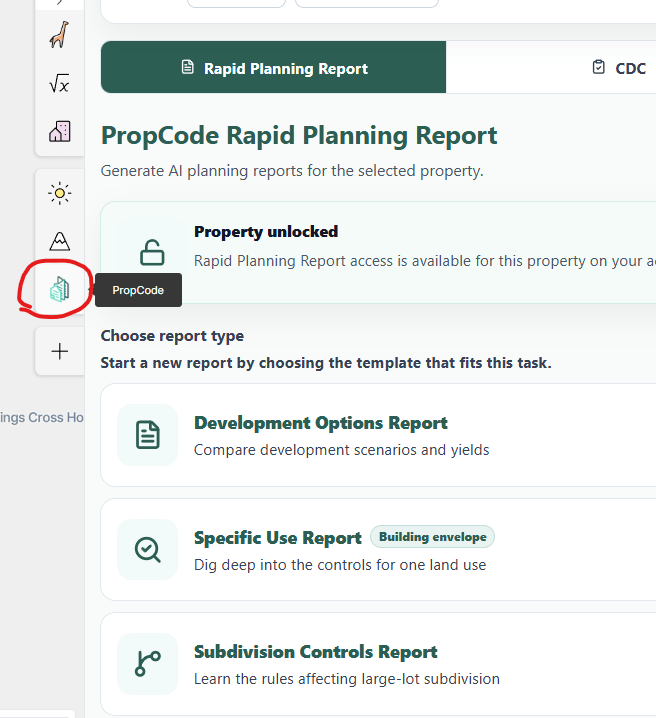
Task: Click 'Compare development scenarios and yields' text
Action: [x=342, y=450]
